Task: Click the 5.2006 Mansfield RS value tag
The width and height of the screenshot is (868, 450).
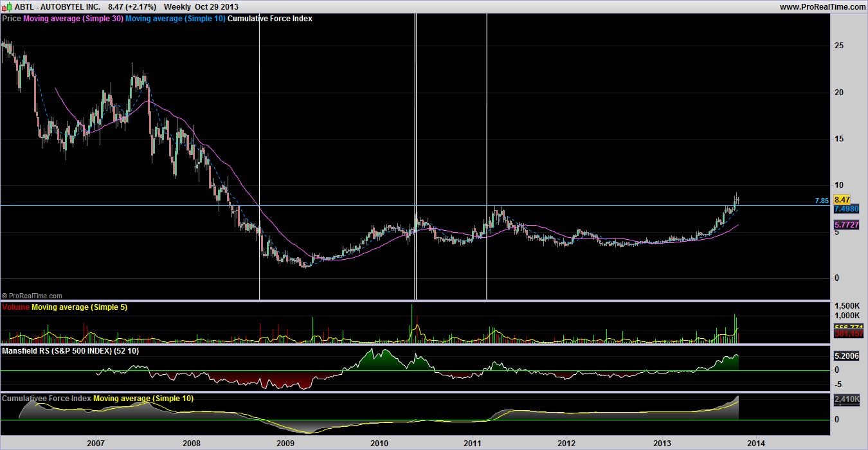Action: click(845, 355)
